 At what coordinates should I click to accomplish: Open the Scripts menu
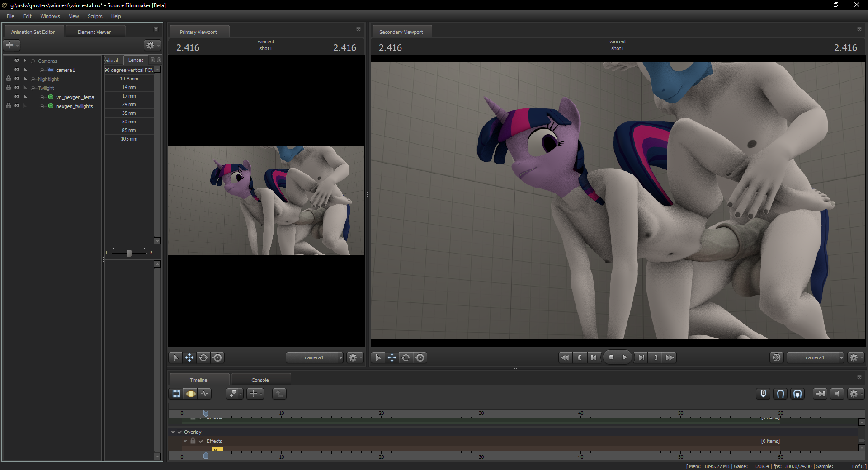(x=95, y=16)
